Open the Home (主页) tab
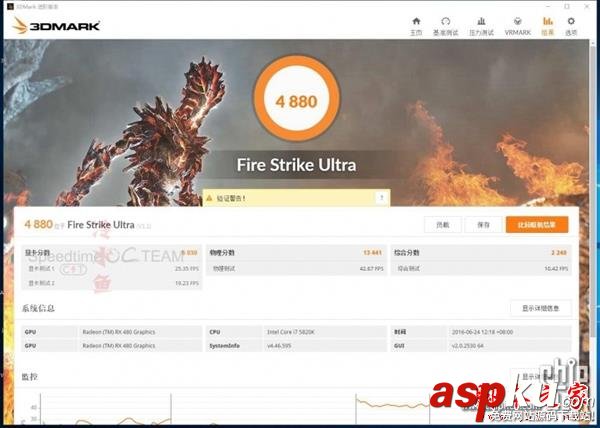Screen dimensions: 600x428 click(416, 26)
